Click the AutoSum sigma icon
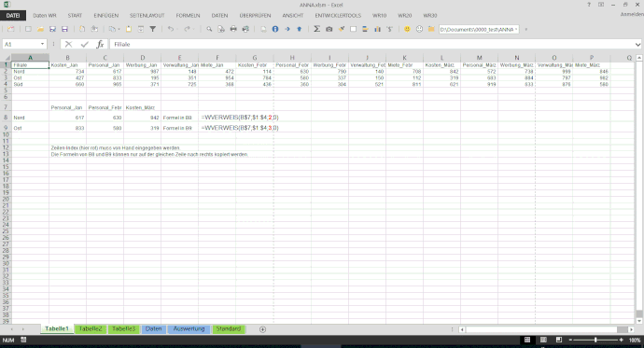The image size is (644, 348). [316, 29]
